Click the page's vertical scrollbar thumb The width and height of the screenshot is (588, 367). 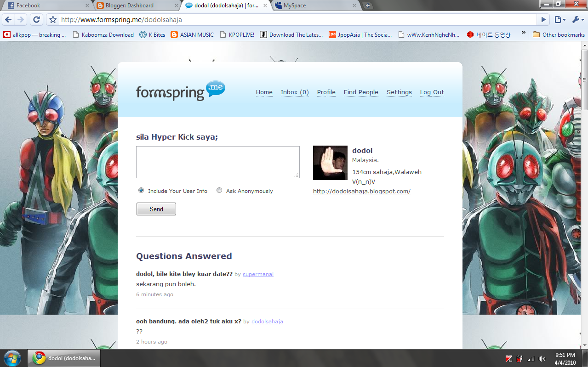coord(584,79)
